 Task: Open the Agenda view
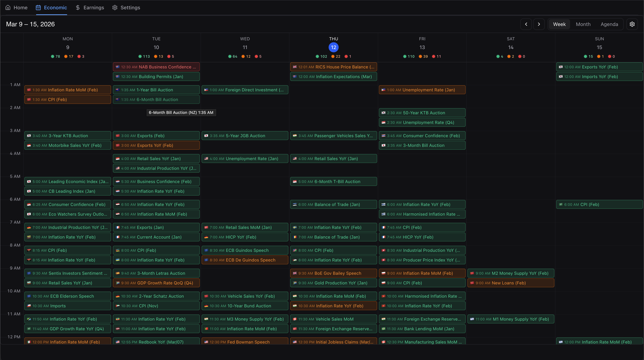(609, 24)
